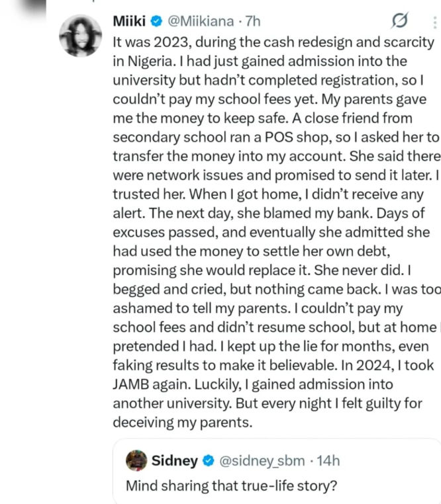Screen dimensions: 441x504
Task: Open the tweet's three-dot more menu
Action: [434, 22]
